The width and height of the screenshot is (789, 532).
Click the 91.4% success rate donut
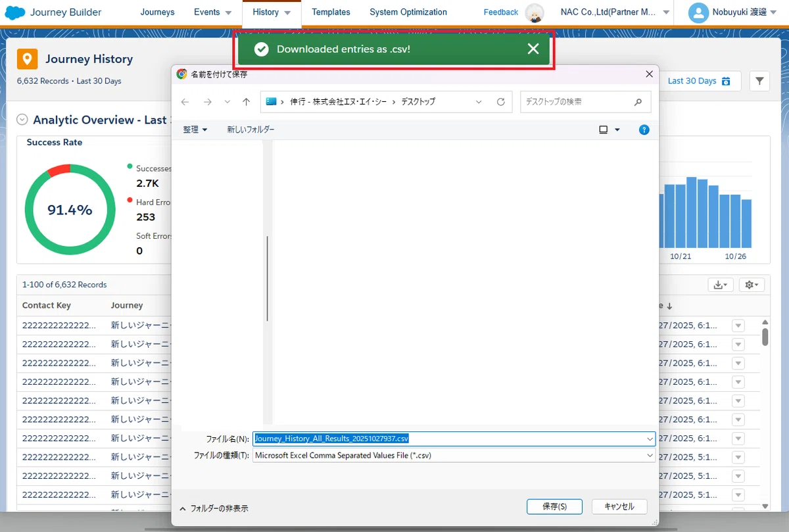(x=70, y=210)
